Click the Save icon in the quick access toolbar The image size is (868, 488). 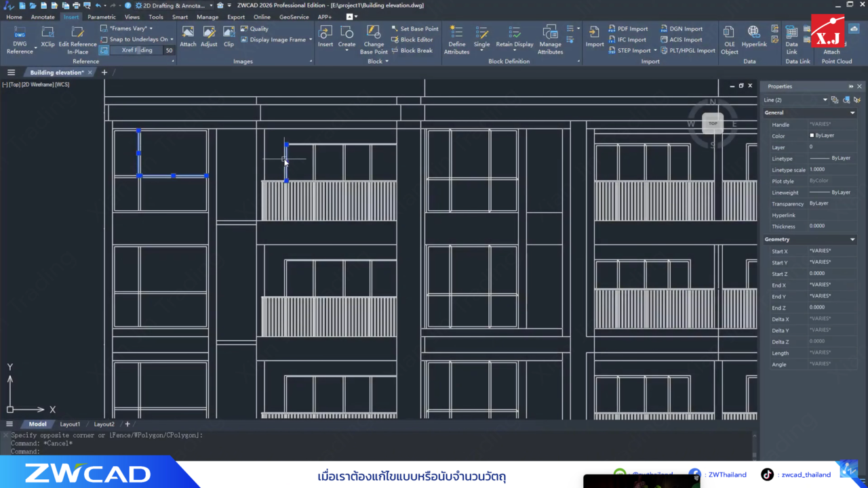44,5
